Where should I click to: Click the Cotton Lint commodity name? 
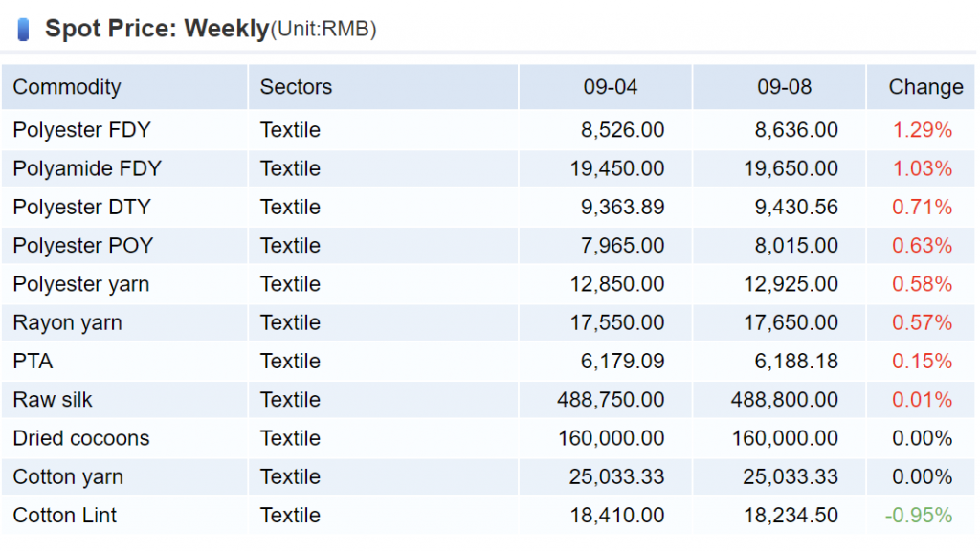65,515
